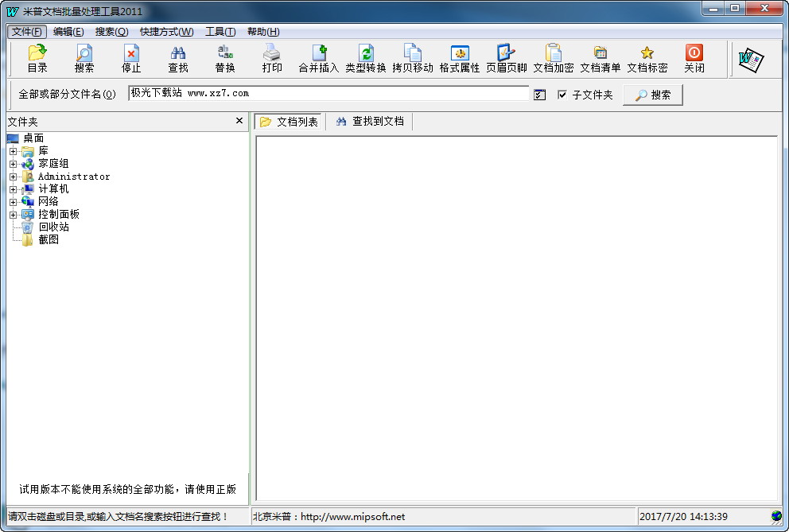Open the 搜索(Q) menu
Viewport: 789px width, 532px height.
point(111,32)
